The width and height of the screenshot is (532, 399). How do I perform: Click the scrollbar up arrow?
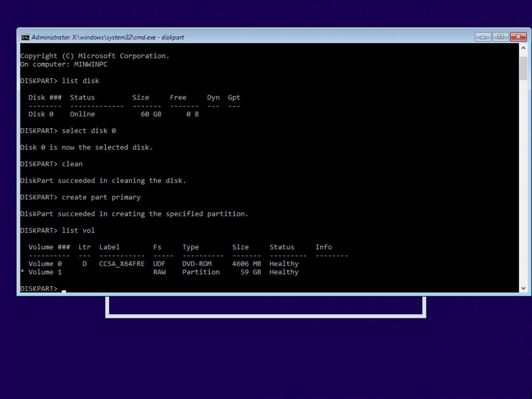click(523, 48)
